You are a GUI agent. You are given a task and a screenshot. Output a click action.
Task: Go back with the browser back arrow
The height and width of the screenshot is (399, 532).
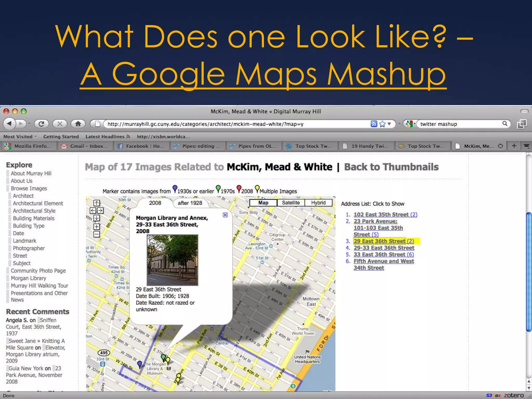9,124
